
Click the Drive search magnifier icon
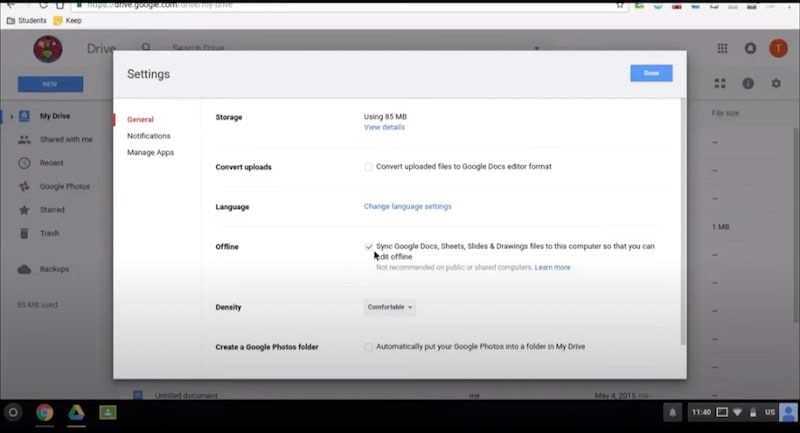point(146,48)
